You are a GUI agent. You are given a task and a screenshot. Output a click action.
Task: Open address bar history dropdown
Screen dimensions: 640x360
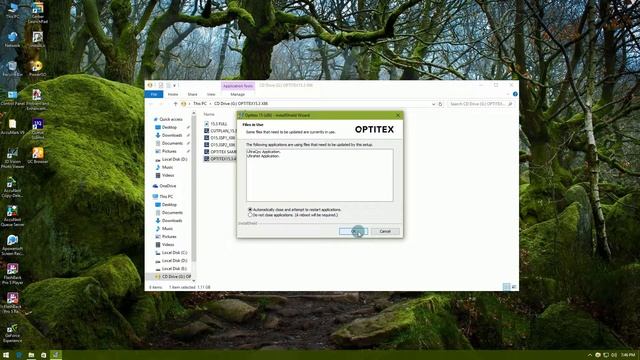coord(433,104)
